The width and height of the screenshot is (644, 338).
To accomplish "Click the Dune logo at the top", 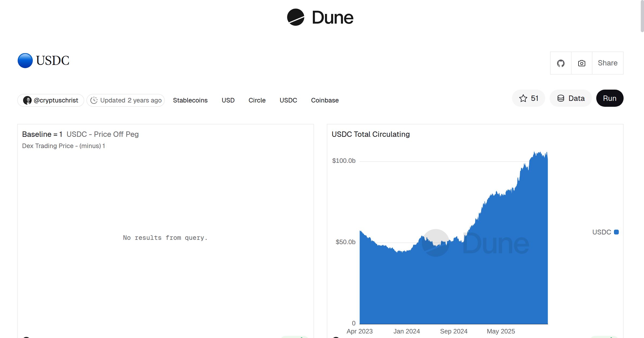I will 320,18.
